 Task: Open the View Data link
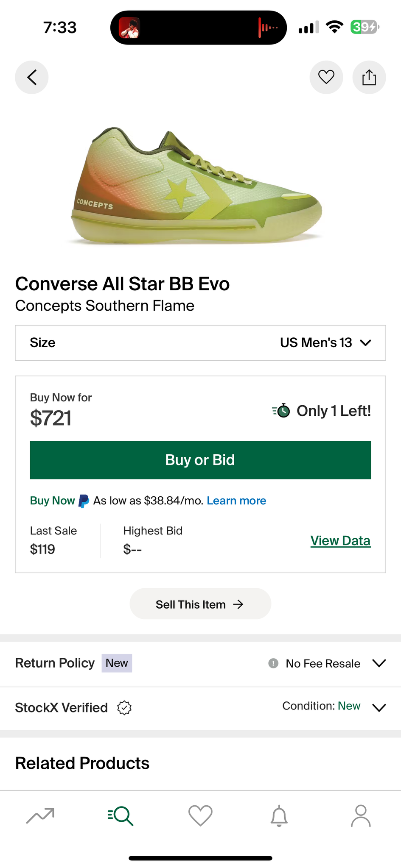click(x=340, y=541)
